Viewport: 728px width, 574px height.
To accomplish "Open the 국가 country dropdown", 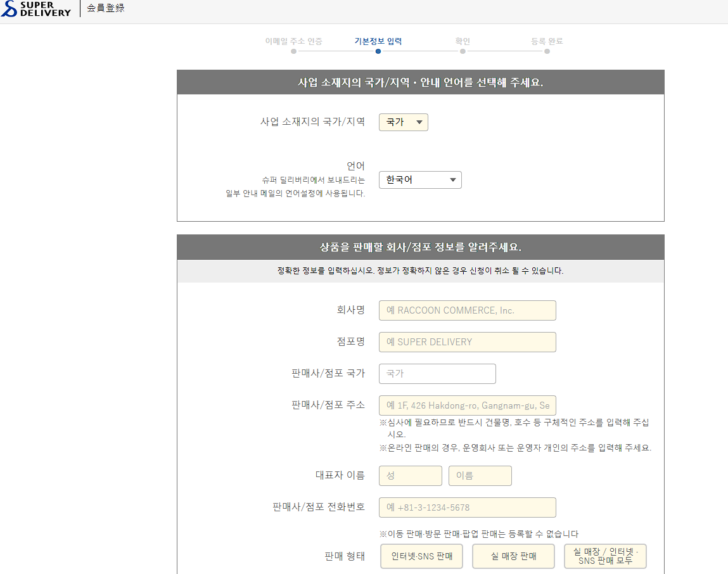I will 404,122.
